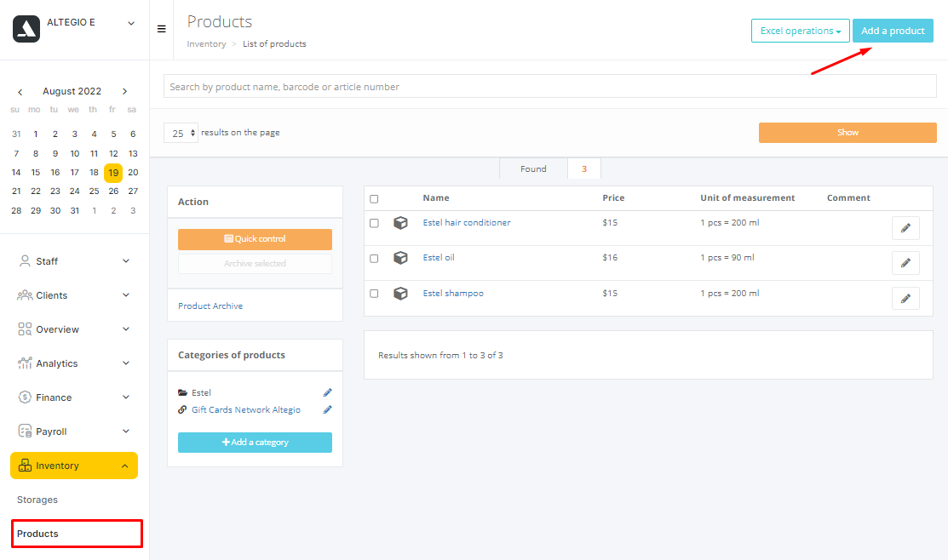Open the Estel oil product link

[x=439, y=258]
